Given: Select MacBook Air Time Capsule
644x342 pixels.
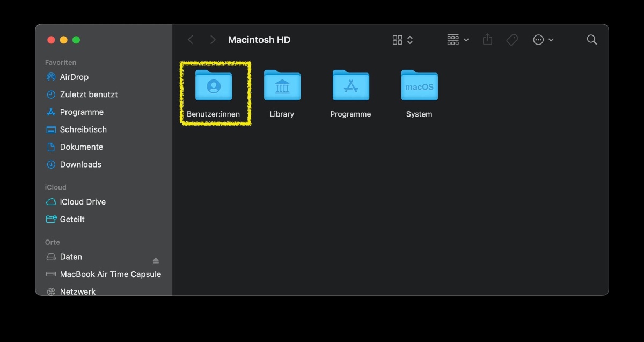Looking at the screenshot, I should pyautogui.click(x=110, y=274).
